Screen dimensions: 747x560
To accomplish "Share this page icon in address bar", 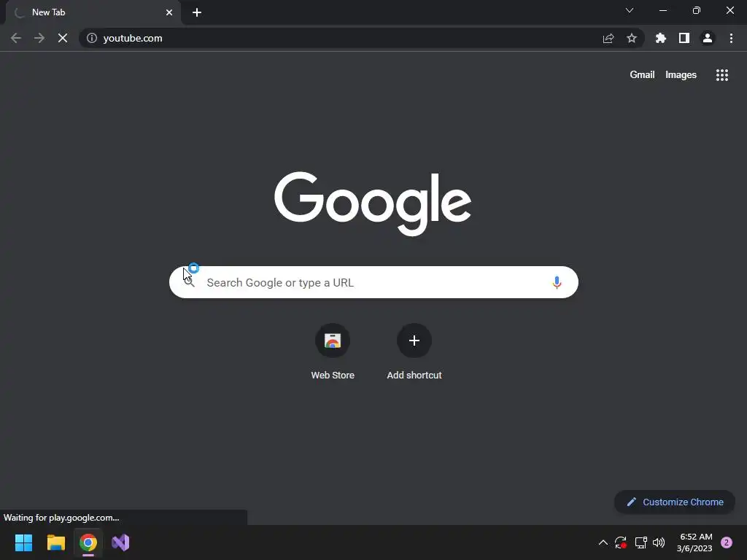I will [x=608, y=38].
